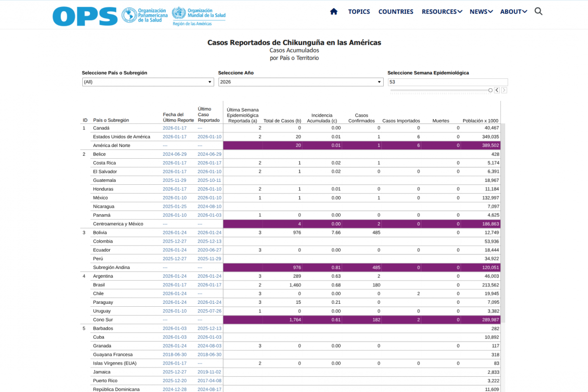Select the Bolivia country row

pos(101,232)
